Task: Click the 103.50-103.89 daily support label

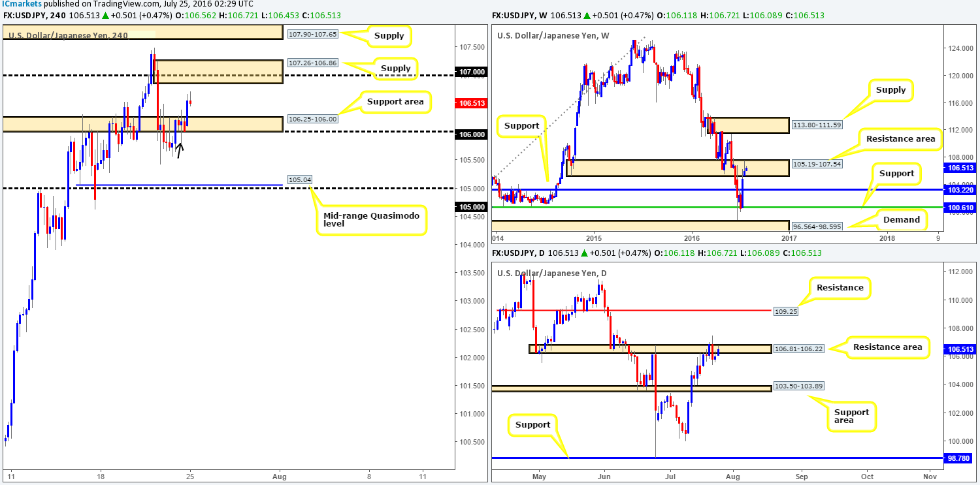Action: pos(799,386)
